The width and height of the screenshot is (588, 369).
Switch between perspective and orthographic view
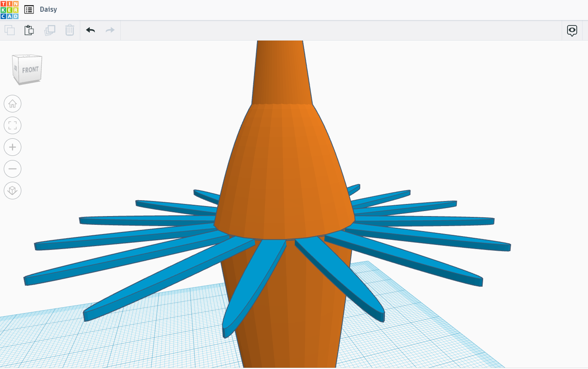[13, 191]
